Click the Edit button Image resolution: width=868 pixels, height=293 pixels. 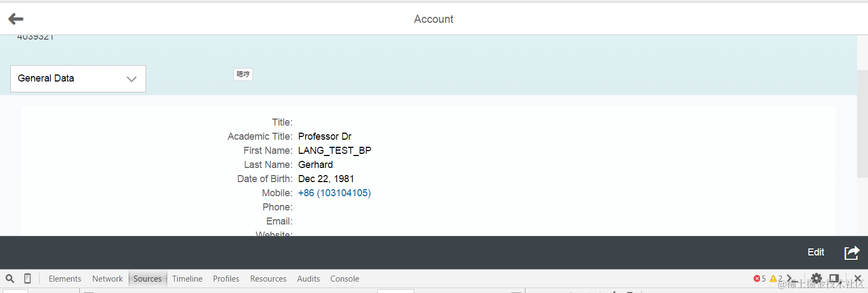pyautogui.click(x=816, y=252)
